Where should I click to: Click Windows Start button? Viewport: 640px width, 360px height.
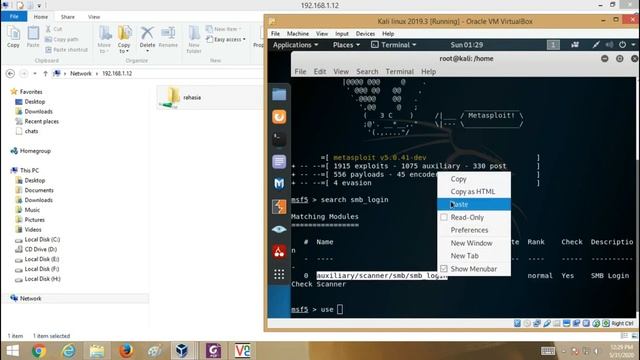[x=12, y=351]
